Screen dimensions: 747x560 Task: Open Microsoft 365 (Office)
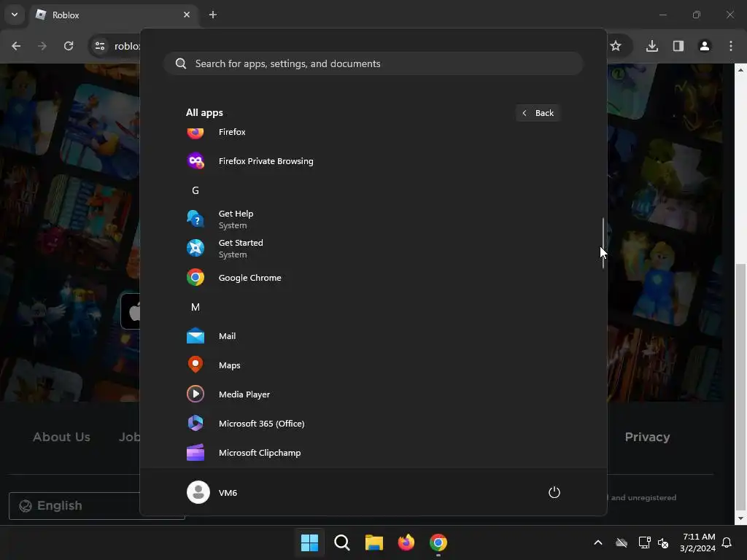pyautogui.click(x=373, y=424)
